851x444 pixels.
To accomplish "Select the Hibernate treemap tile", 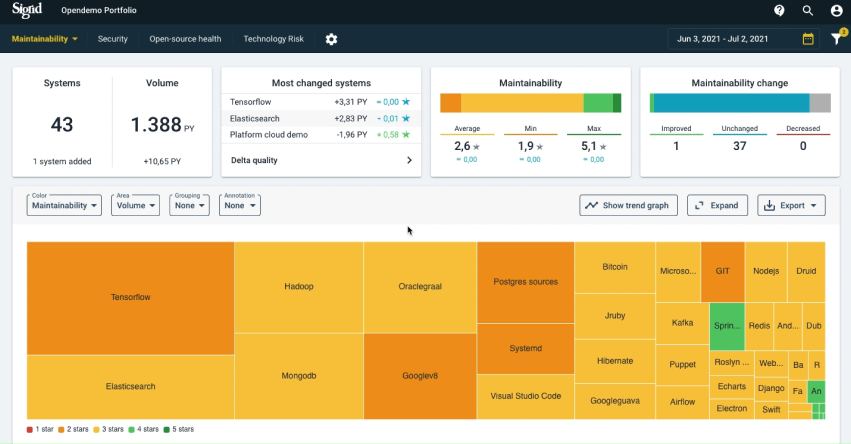I will 615,361.
